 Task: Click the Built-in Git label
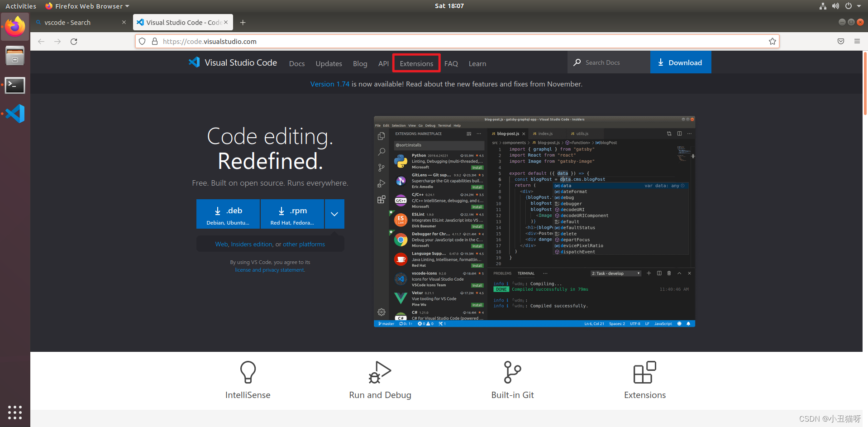point(512,395)
